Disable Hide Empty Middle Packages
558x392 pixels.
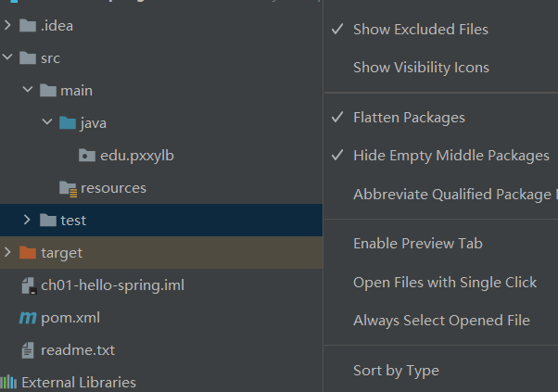(450, 156)
